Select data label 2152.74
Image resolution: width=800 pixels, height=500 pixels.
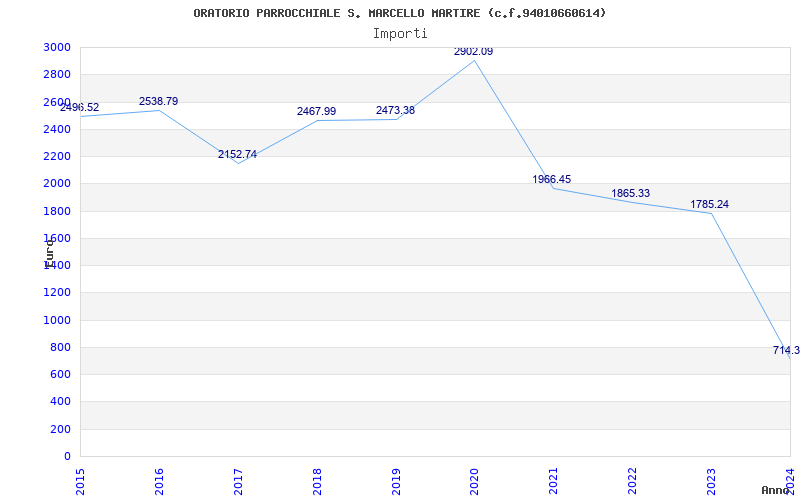pos(237,155)
